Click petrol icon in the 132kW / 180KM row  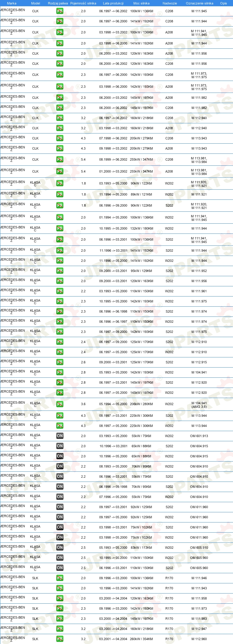point(60,228)
